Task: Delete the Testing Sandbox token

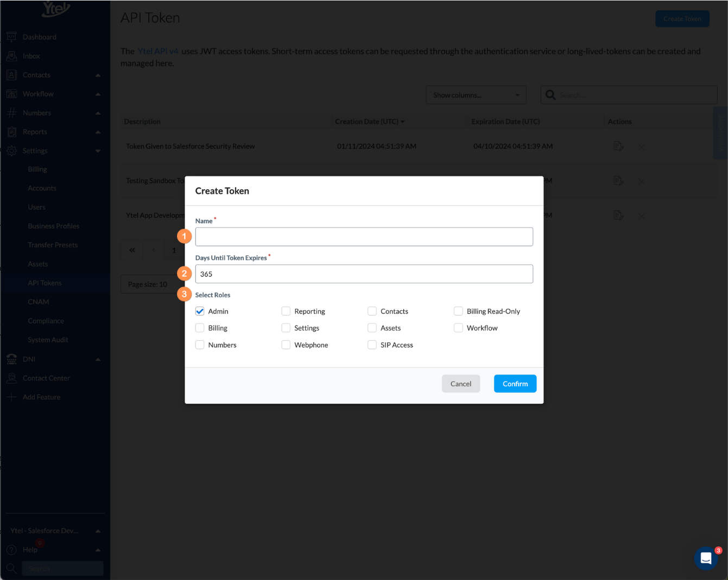Action: 642,181
